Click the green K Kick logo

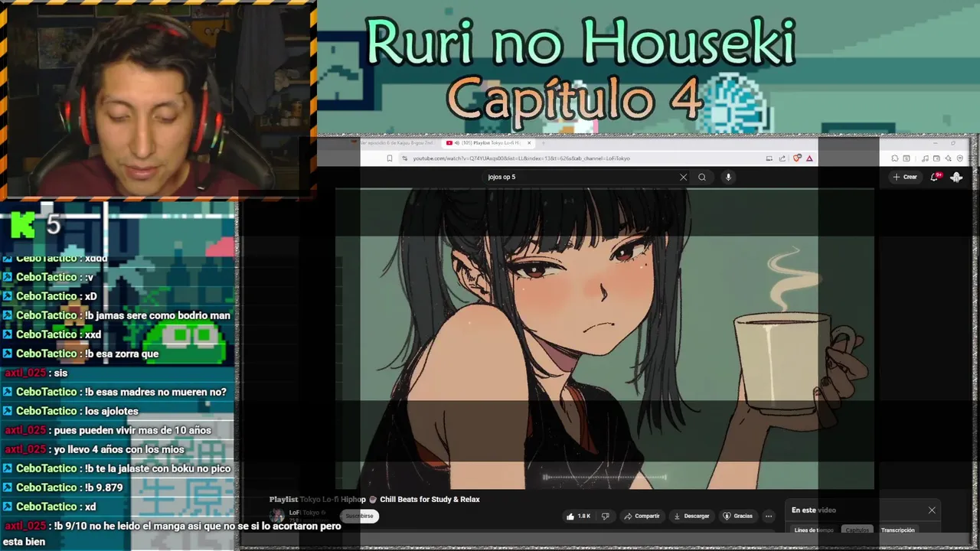coord(22,224)
